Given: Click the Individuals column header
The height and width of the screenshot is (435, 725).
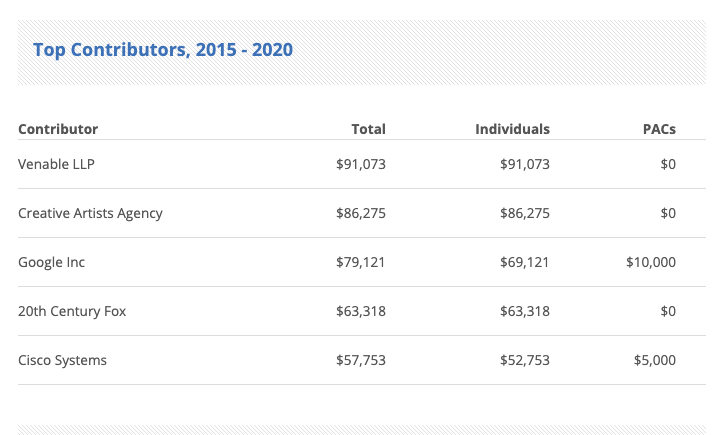Looking at the screenshot, I should (512, 129).
